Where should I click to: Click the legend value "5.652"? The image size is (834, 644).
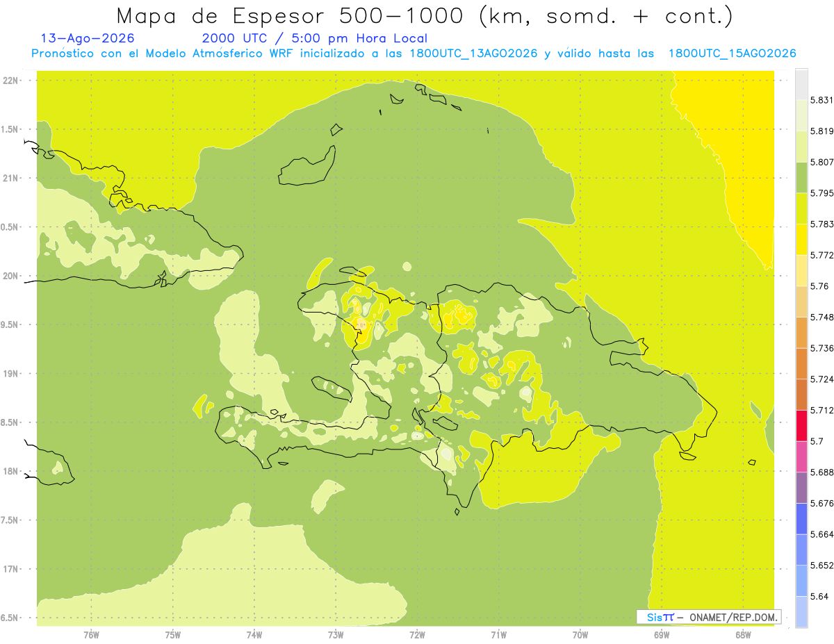822,565
